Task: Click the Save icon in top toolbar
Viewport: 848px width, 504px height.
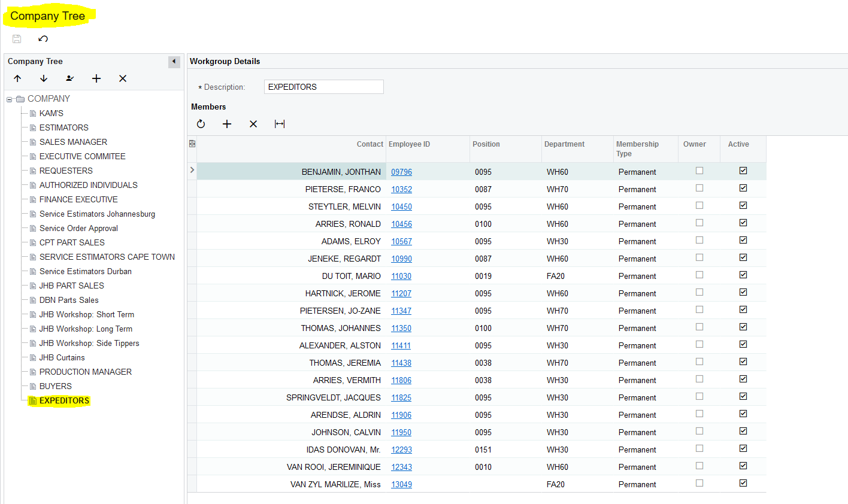Action: click(x=17, y=39)
